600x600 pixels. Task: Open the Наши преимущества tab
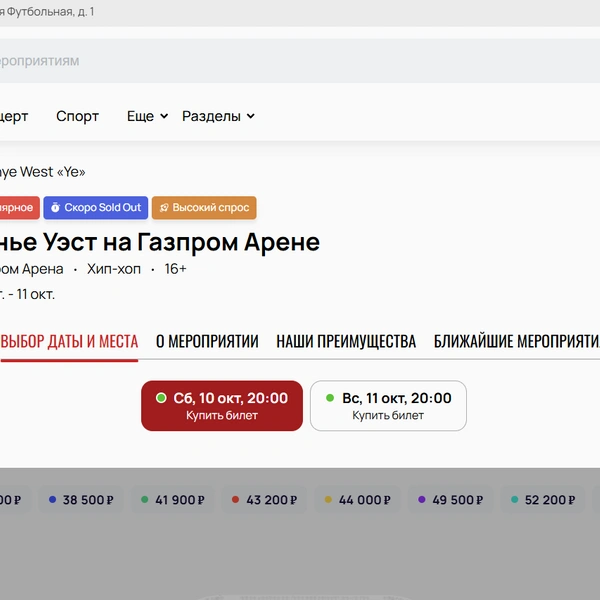(346, 342)
